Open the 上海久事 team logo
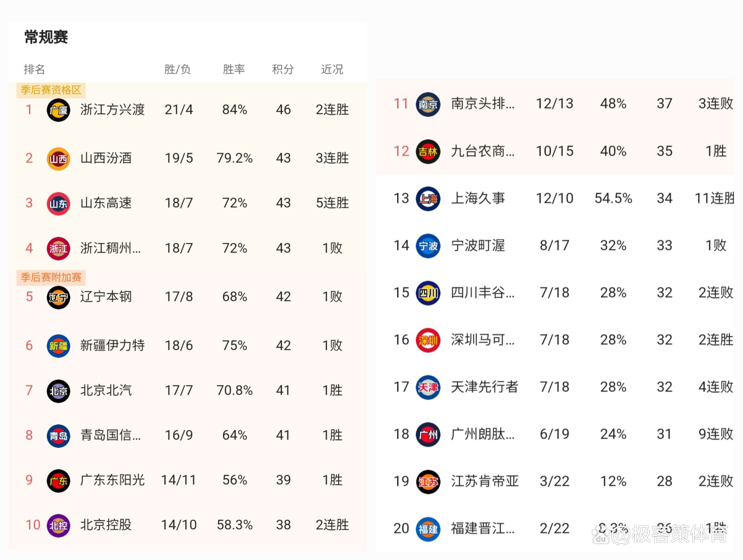This screenshot has width=743, height=560. [427, 199]
